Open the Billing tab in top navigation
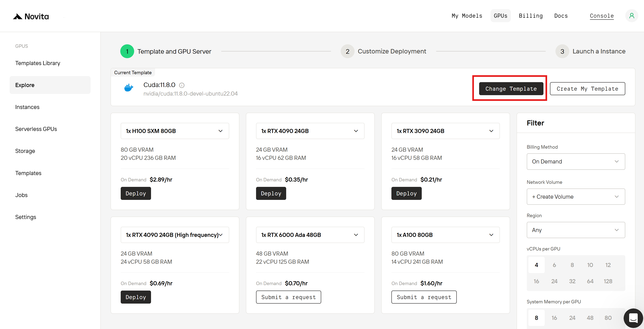This screenshot has height=329, width=644. [530, 16]
